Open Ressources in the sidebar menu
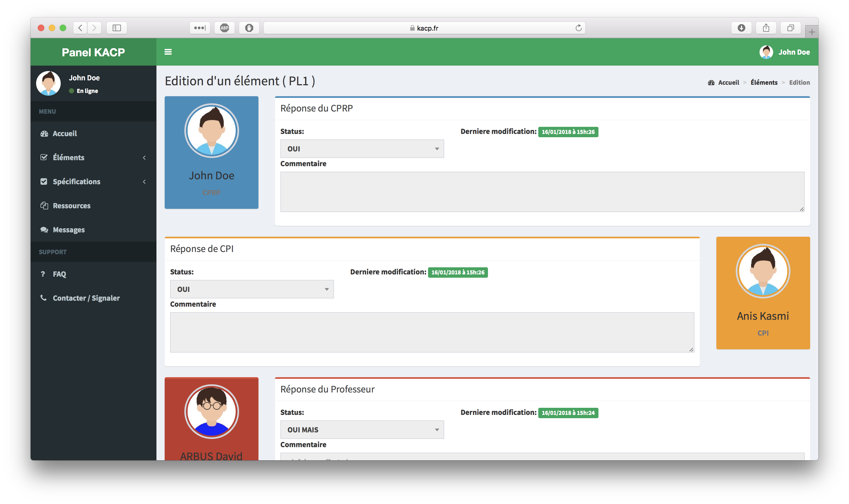 tap(71, 206)
